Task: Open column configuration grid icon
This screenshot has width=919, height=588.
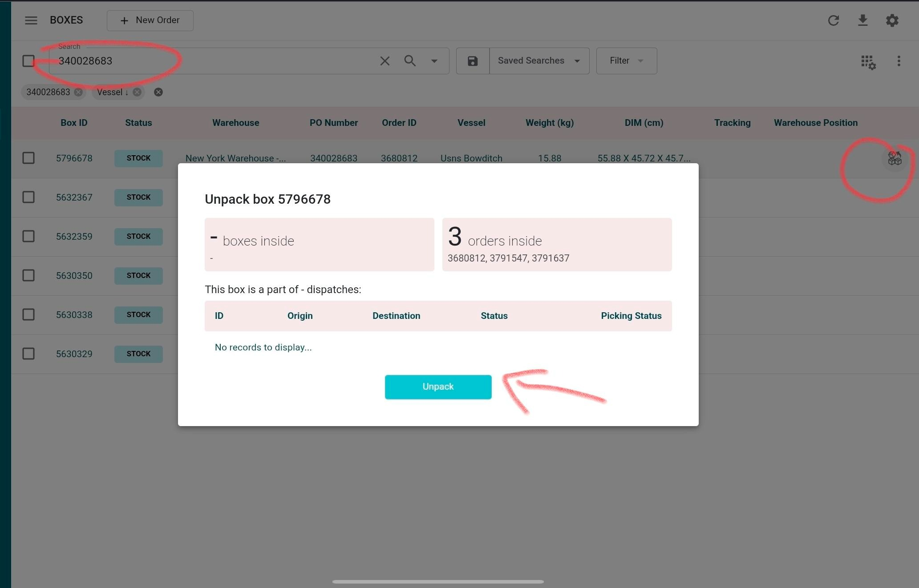Action: [868, 62]
